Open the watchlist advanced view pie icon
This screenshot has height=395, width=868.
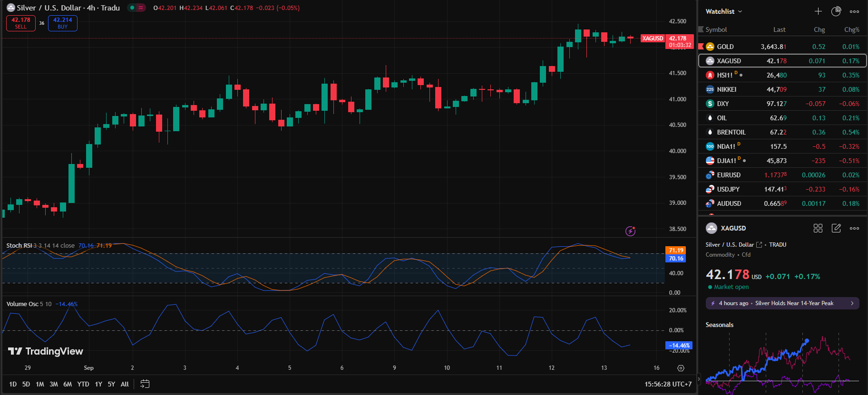[836, 11]
